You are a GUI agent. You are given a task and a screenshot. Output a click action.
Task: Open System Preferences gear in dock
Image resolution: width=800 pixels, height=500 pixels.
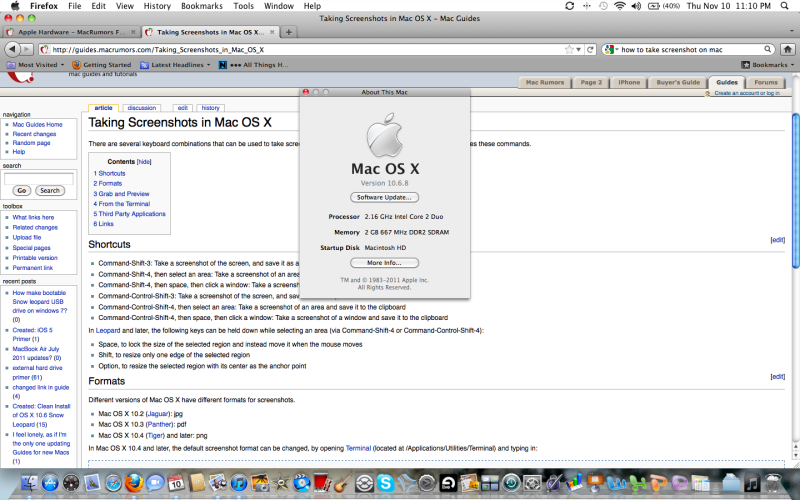[532, 483]
